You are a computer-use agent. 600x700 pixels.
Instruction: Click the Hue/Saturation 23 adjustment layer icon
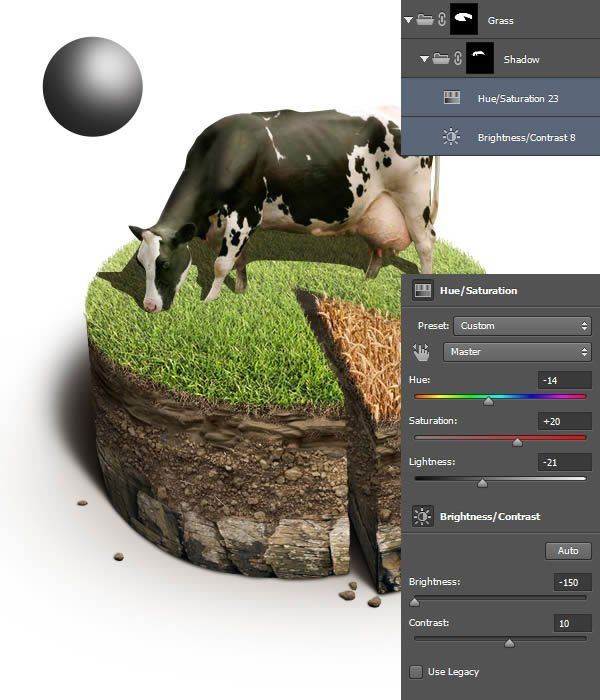pos(452,98)
